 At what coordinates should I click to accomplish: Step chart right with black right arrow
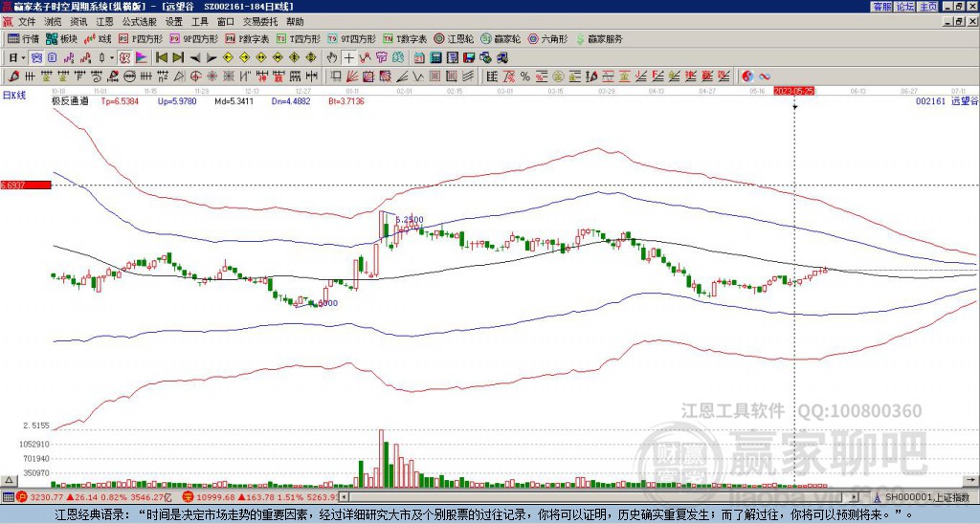[212, 57]
